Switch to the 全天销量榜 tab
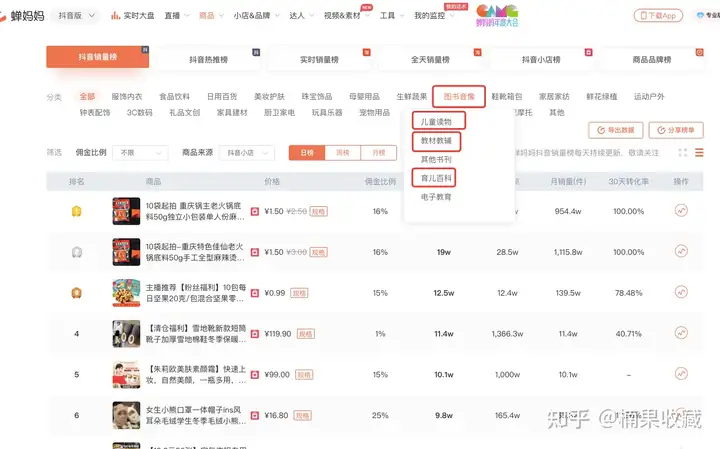This screenshot has height=449, width=720. click(430, 59)
